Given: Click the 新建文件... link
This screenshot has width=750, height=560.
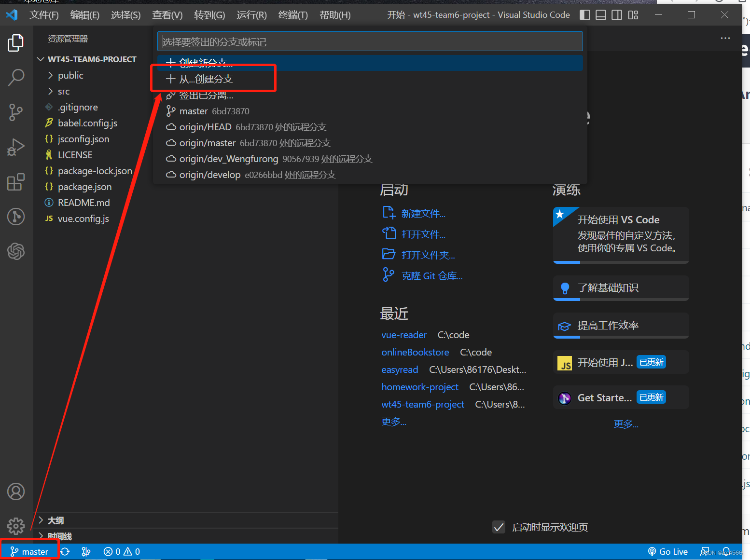Looking at the screenshot, I should point(423,214).
